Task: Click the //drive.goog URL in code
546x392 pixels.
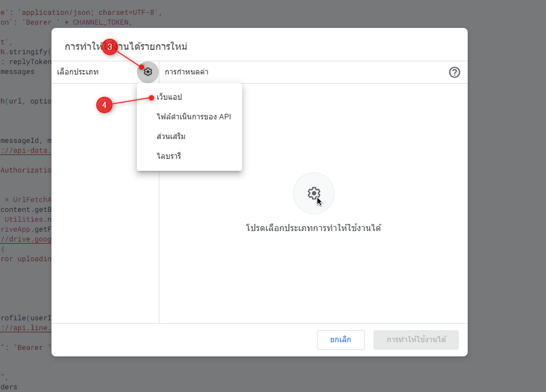Action: coord(26,239)
